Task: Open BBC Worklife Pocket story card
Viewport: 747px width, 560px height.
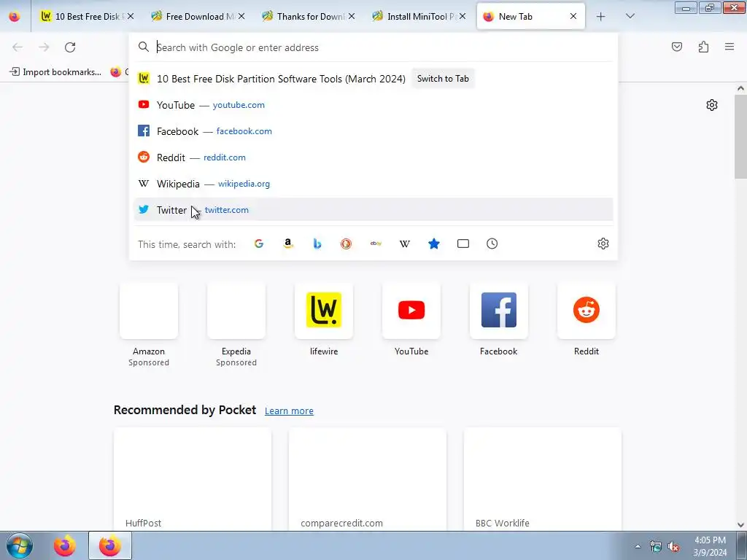Action: 542,480
